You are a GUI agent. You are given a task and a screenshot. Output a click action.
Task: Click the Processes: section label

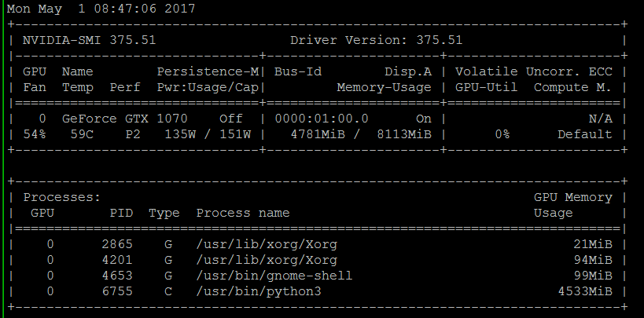pos(62,197)
